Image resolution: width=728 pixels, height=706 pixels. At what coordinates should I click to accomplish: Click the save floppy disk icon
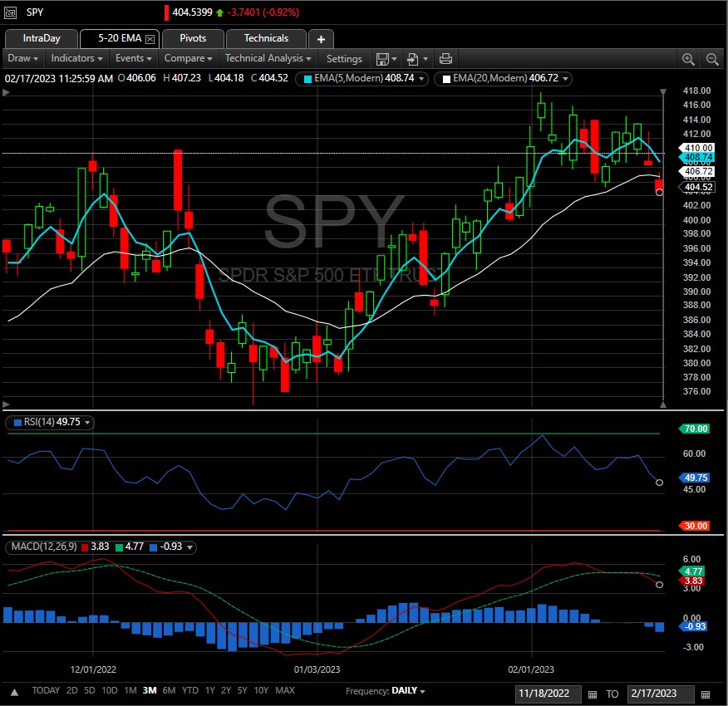pyautogui.click(x=382, y=59)
